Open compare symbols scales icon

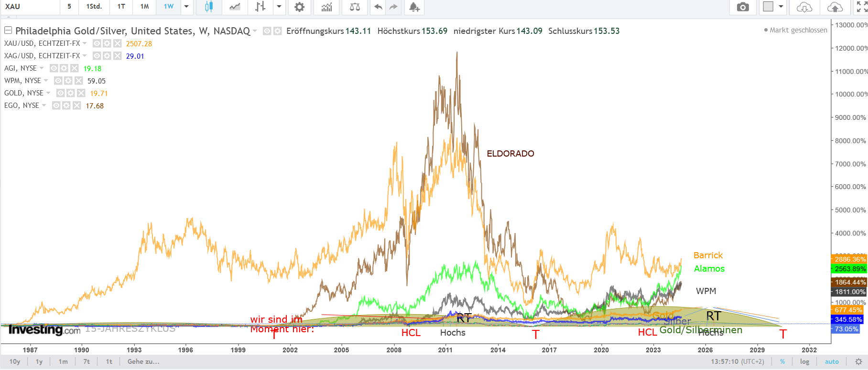(355, 7)
